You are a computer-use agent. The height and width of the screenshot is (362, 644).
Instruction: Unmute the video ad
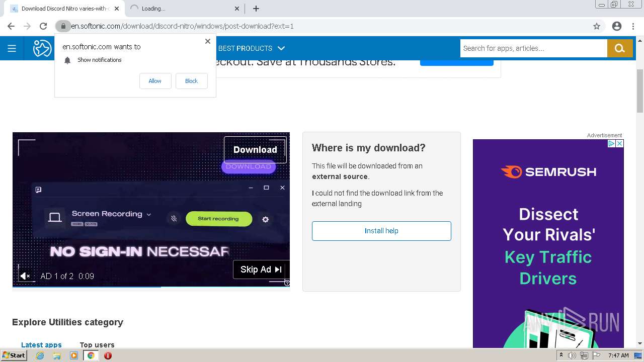[x=25, y=276]
